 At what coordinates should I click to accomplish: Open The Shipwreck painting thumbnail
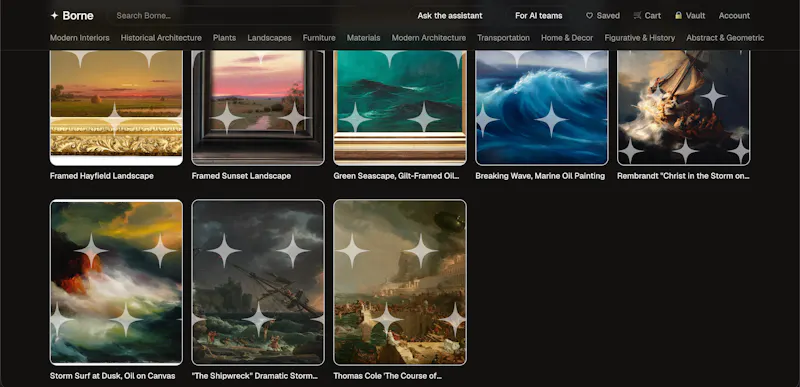pyautogui.click(x=258, y=282)
